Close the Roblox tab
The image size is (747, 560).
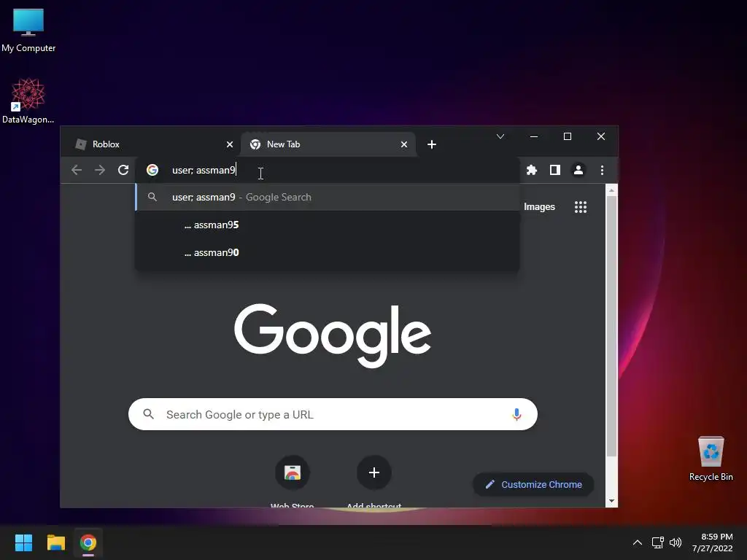pyautogui.click(x=230, y=144)
